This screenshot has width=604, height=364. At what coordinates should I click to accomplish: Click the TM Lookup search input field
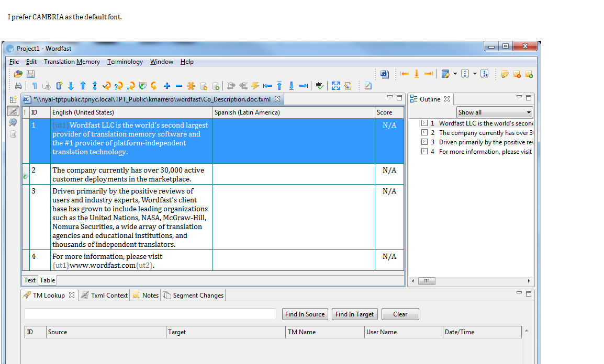150,314
